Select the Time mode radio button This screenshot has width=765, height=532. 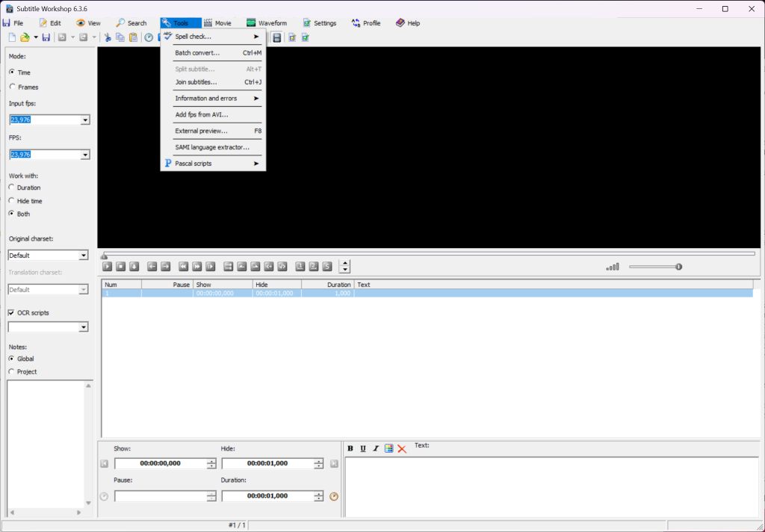(x=12, y=72)
